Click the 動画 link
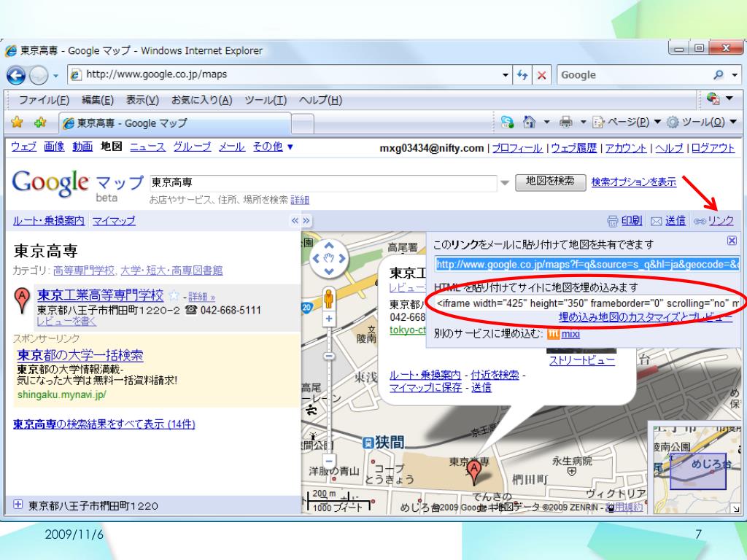This screenshot has width=747, height=560. click(x=82, y=147)
